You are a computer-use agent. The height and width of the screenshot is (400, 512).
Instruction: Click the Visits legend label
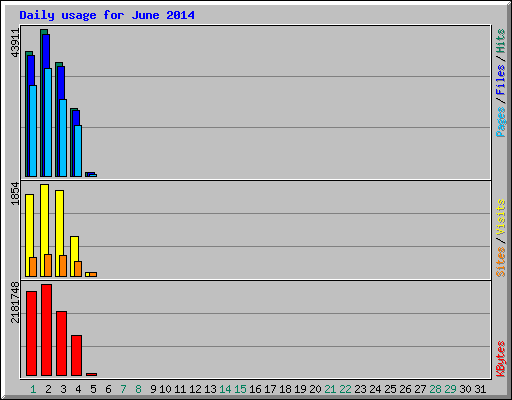(500, 217)
